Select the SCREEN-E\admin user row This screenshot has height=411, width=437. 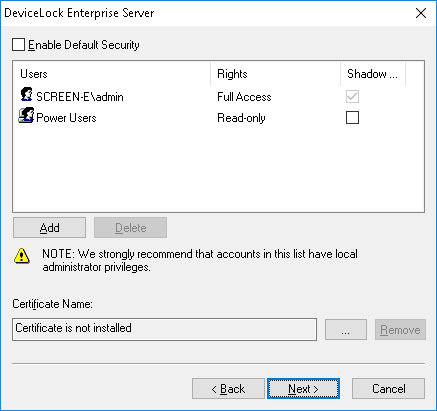(x=218, y=97)
